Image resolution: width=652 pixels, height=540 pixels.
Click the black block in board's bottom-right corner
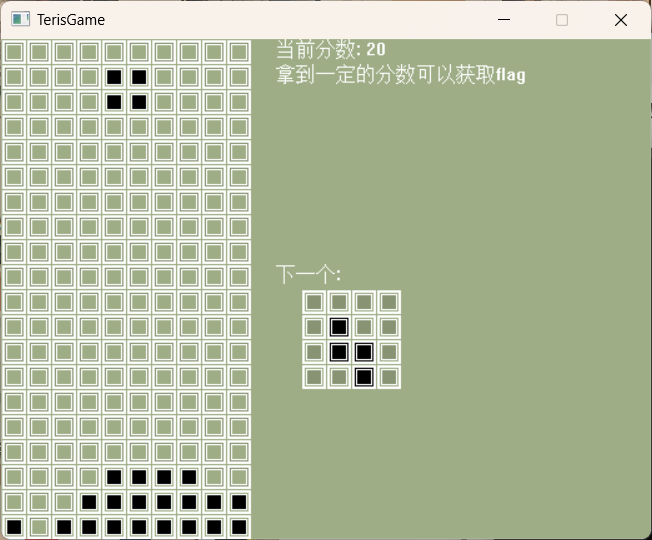[239, 527]
